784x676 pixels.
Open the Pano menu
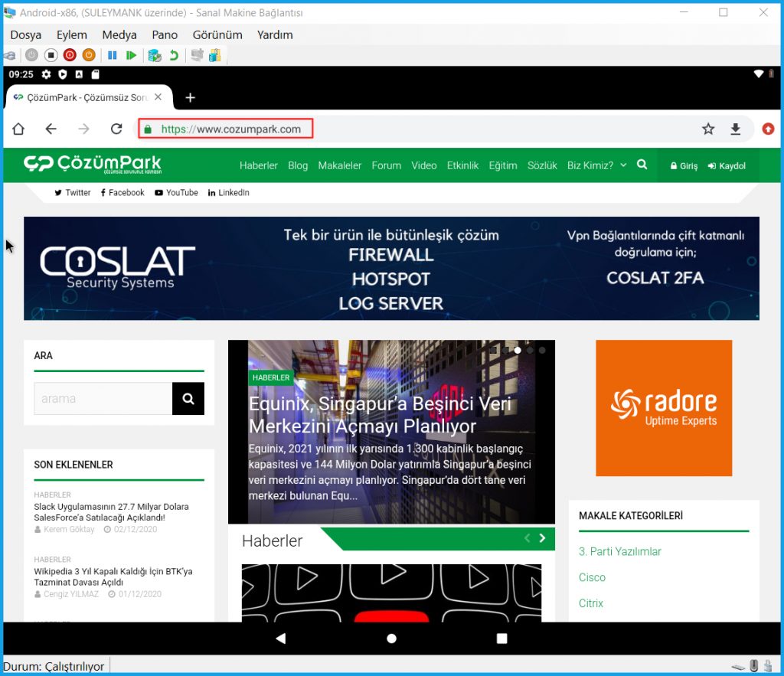165,35
